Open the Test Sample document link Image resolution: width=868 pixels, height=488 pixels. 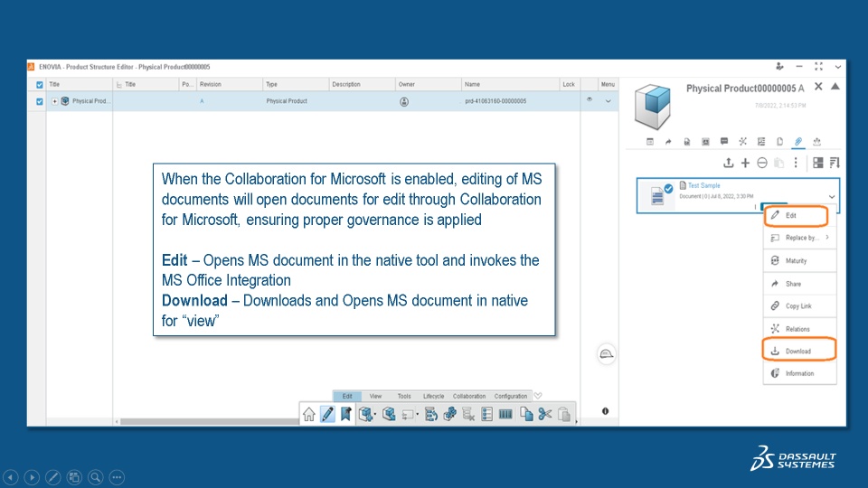point(703,186)
